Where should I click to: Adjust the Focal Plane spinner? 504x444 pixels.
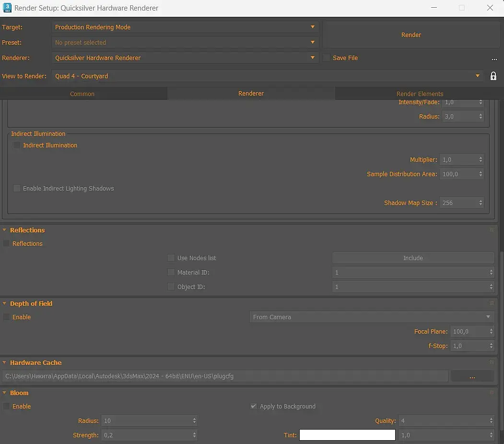click(x=491, y=331)
